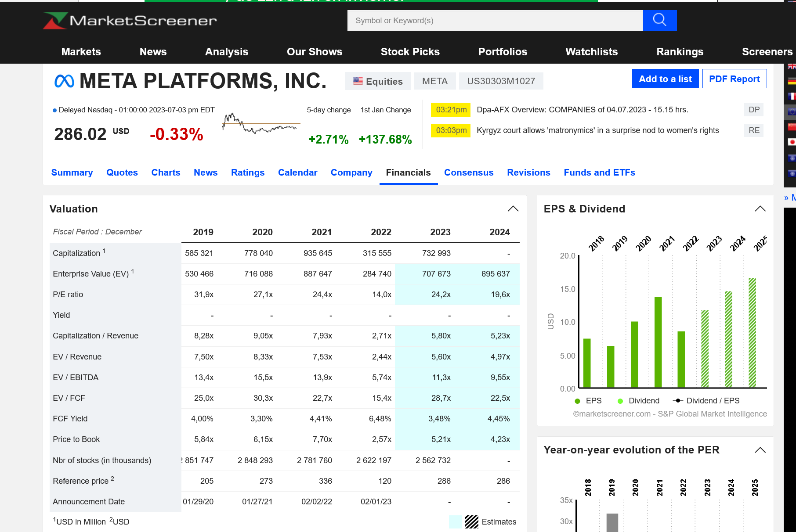Open the Watchlists menu
Screen dimensions: 796x532
tap(592, 52)
